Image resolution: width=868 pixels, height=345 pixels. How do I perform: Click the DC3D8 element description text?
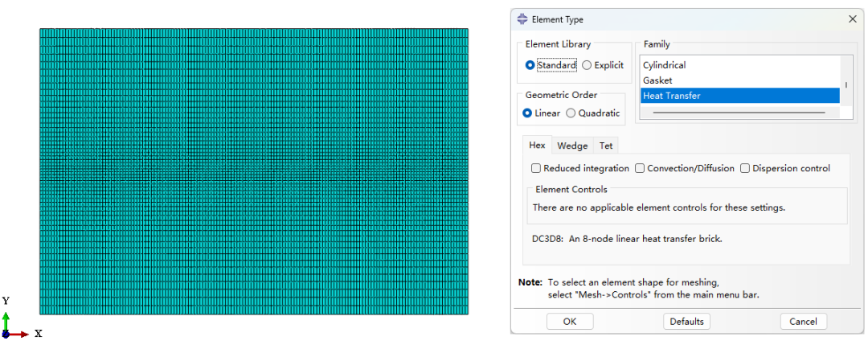coord(627,239)
